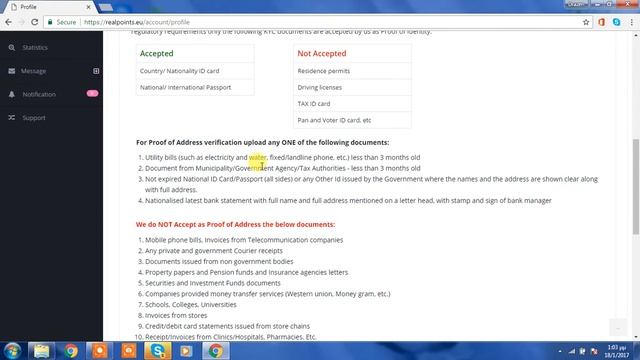The width and height of the screenshot is (640, 360).
Task: Expand the Message submenu plus icon
Action: pyautogui.click(x=96, y=71)
